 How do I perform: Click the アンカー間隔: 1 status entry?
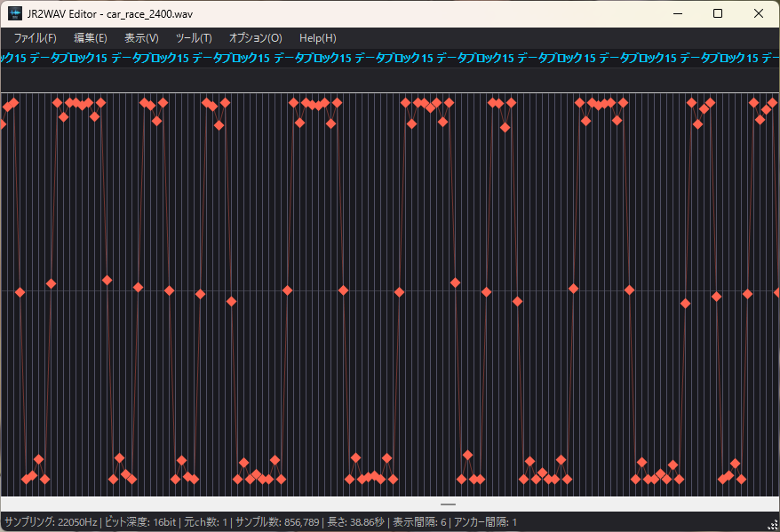[485, 522]
